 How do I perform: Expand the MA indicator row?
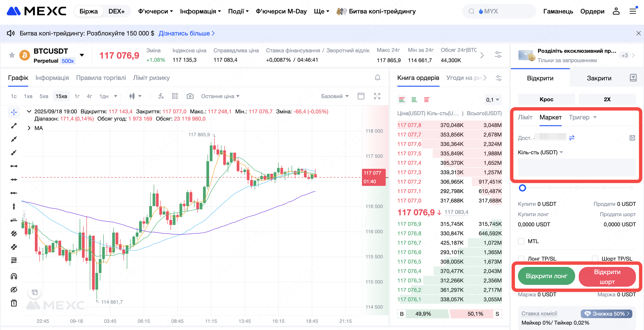pyautogui.click(x=29, y=128)
